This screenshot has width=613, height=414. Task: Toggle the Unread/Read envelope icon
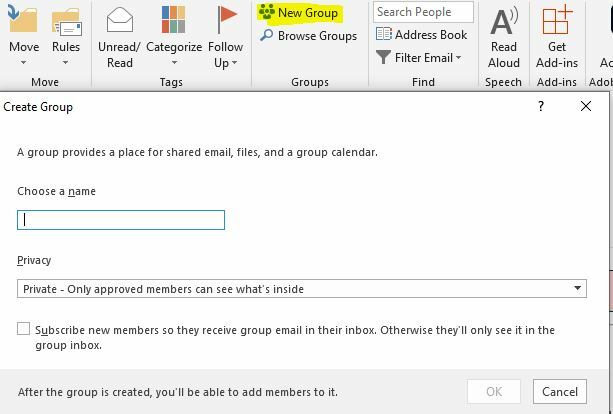[119, 20]
